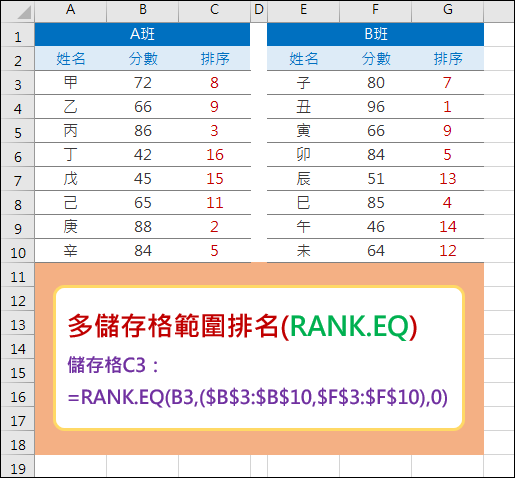
Task: Select cell containing name 午
Action: pos(303,227)
